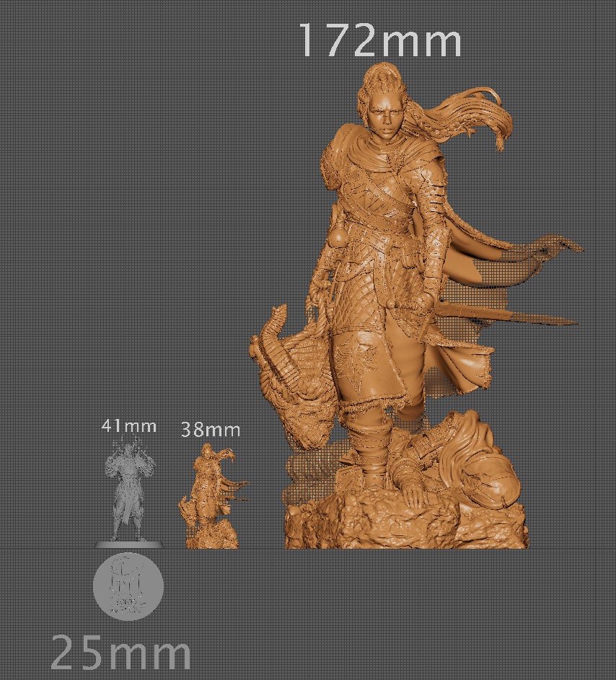Select the warrior's helmet on the base
Screen dimensions: 616x680
coord(492,480)
